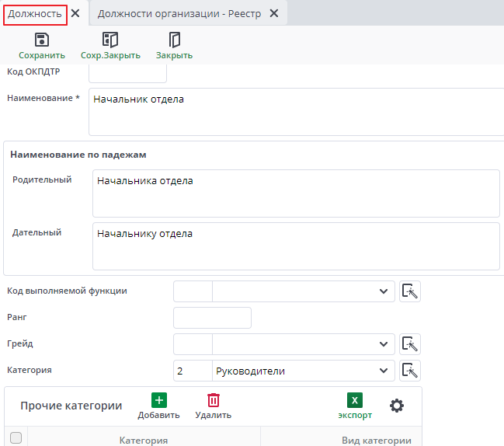Tick the select-all checkbox in table header
The height and width of the screenshot is (446, 504).
(x=16, y=438)
